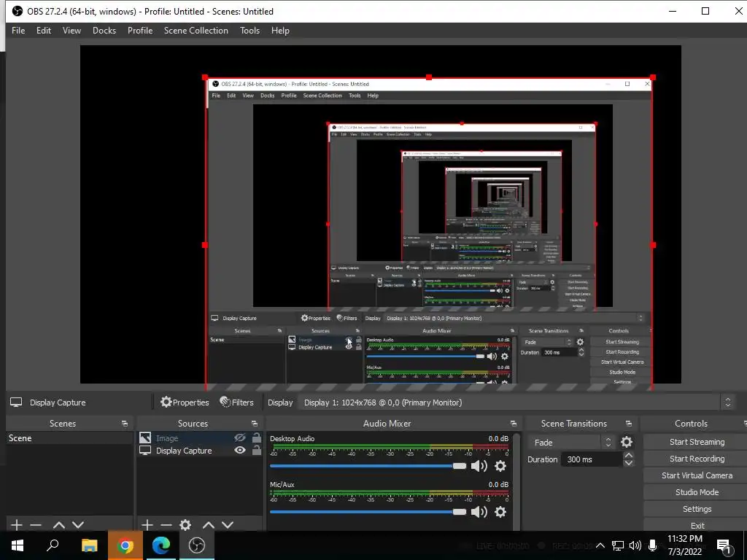747x560 pixels.
Task: Toggle system volume icon in tray
Action: [635, 545]
